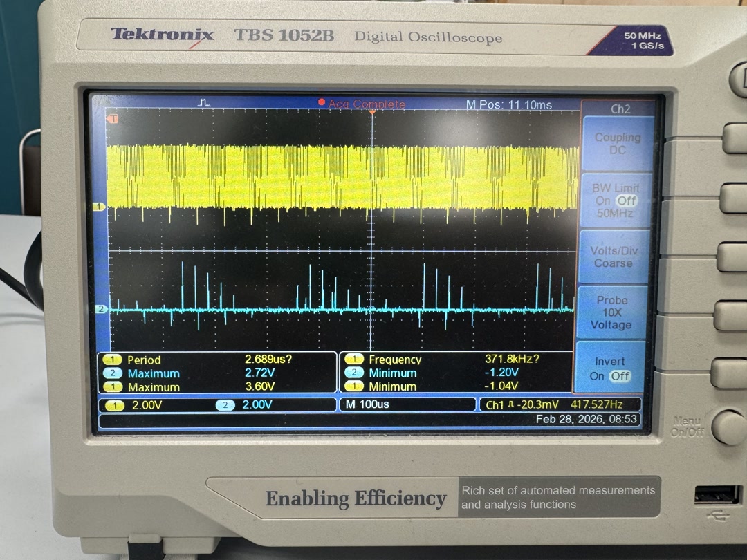The height and width of the screenshot is (560, 747).
Task: Click the yellow 1 badge beside Period measurement
Action: click(112, 360)
